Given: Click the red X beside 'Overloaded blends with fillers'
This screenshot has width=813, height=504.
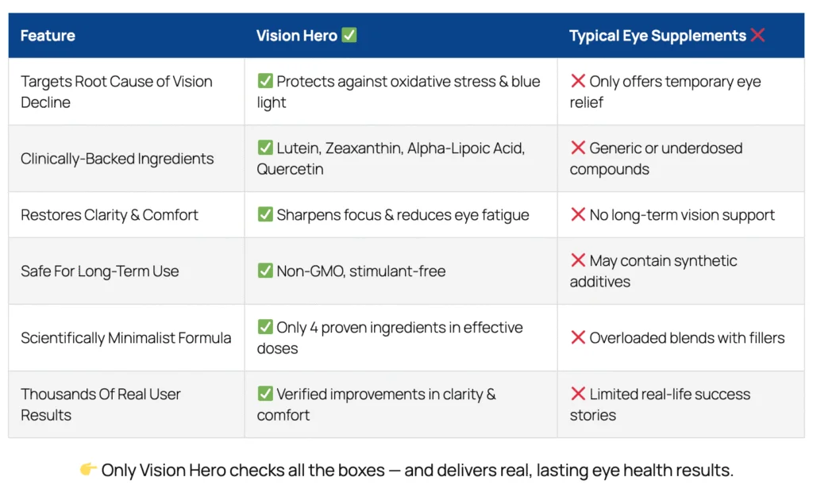Looking at the screenshot, I should tap(578, 337).
